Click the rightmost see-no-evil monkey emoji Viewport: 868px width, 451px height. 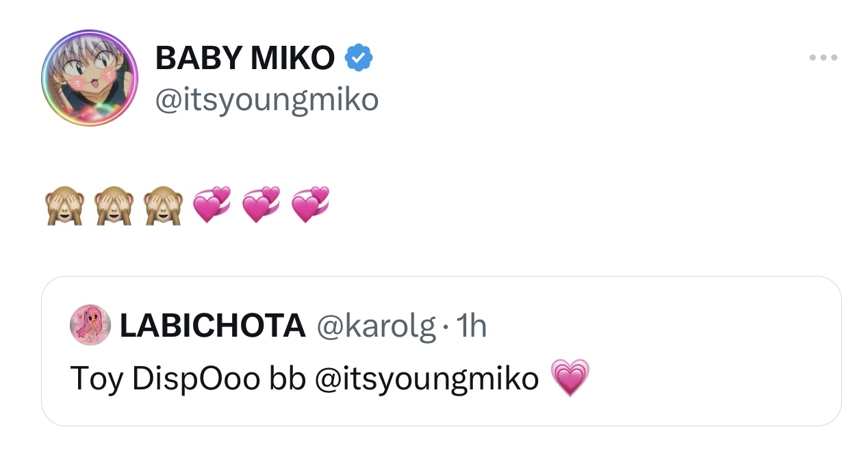click(162, 207)
